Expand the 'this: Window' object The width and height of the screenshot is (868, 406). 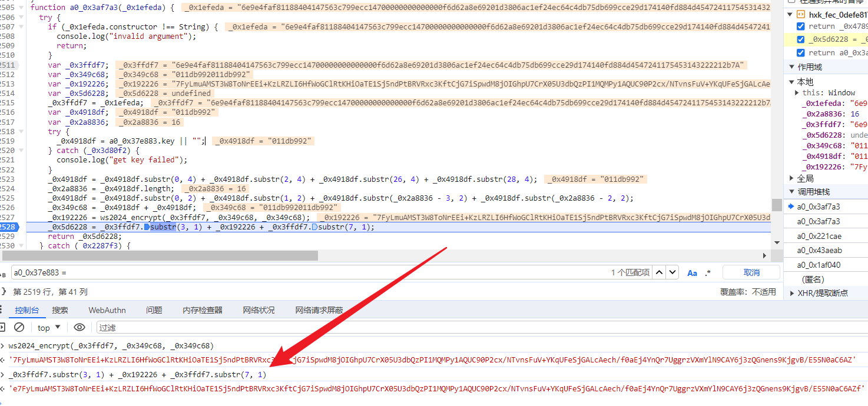798,93
